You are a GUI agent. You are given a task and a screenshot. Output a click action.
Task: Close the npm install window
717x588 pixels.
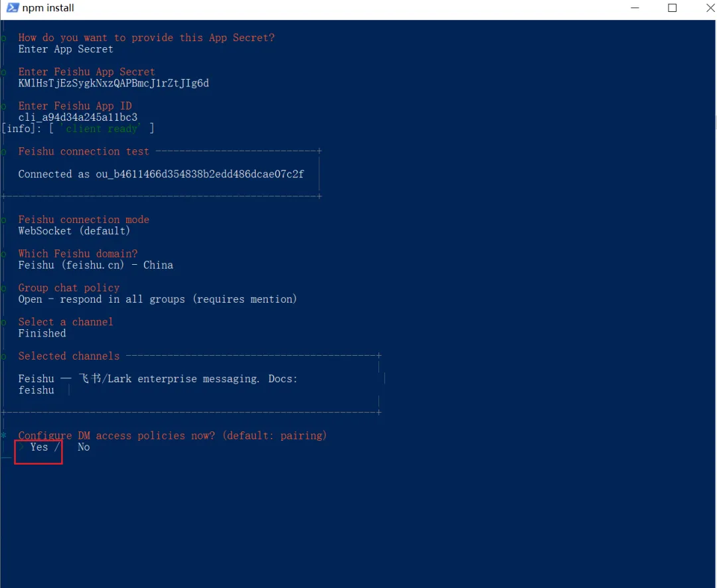pos(710,8)
